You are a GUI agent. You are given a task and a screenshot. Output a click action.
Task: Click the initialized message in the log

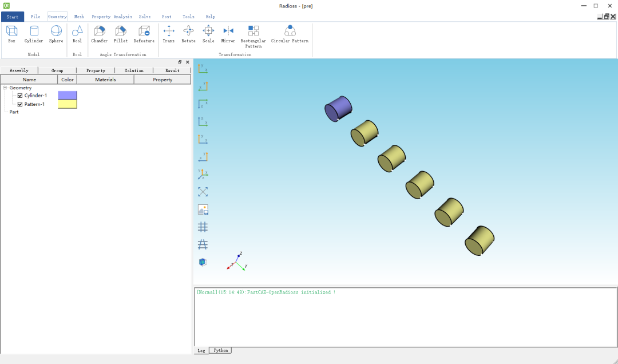266,292
